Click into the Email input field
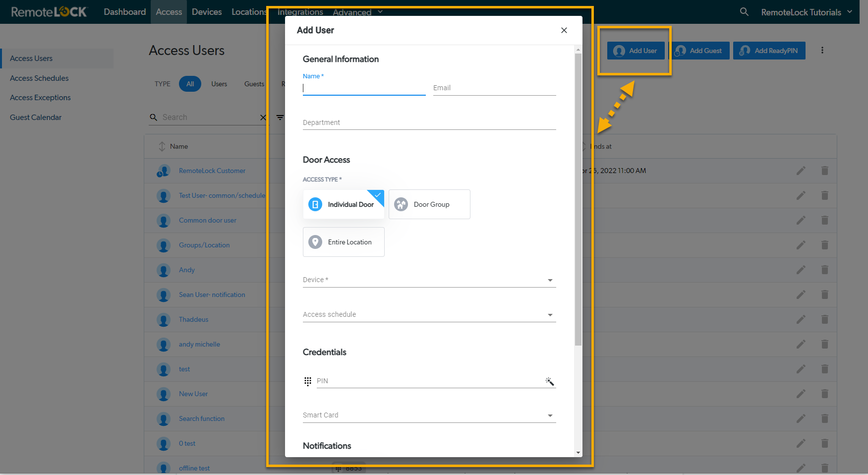 pos(494,88)
